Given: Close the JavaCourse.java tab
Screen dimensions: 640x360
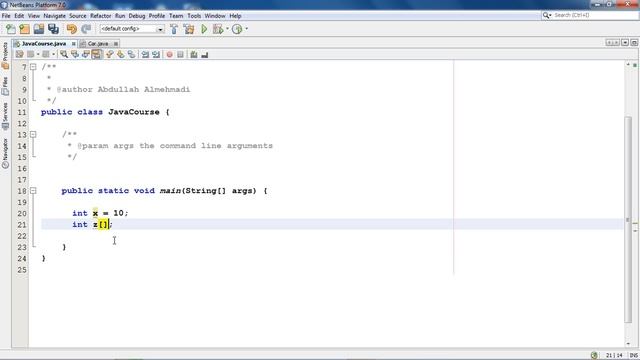Looking at the screenshot, I should tap(73, 44).
